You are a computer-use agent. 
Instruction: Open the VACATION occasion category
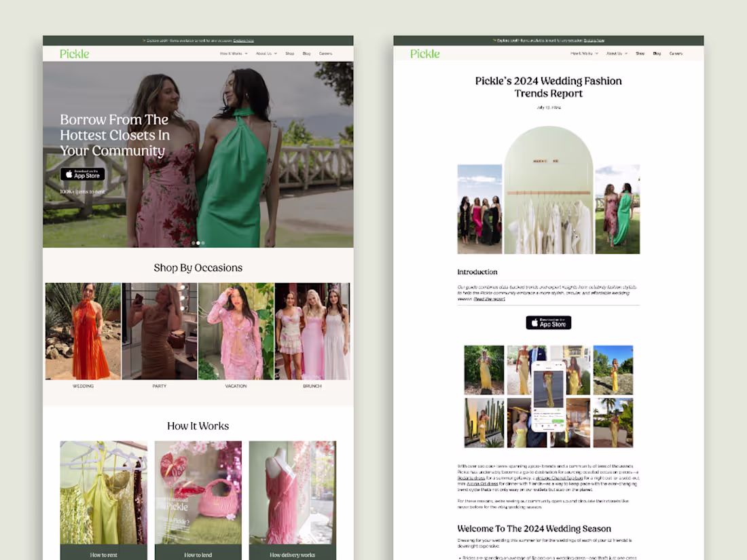point(236,331)
